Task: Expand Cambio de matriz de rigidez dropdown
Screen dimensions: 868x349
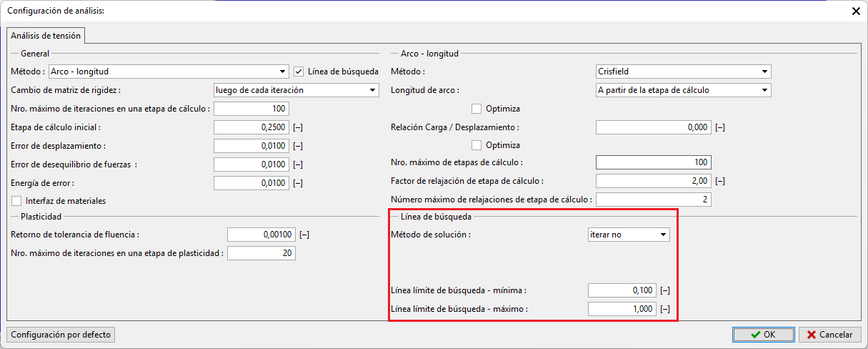Action: (x=296, y=90)
